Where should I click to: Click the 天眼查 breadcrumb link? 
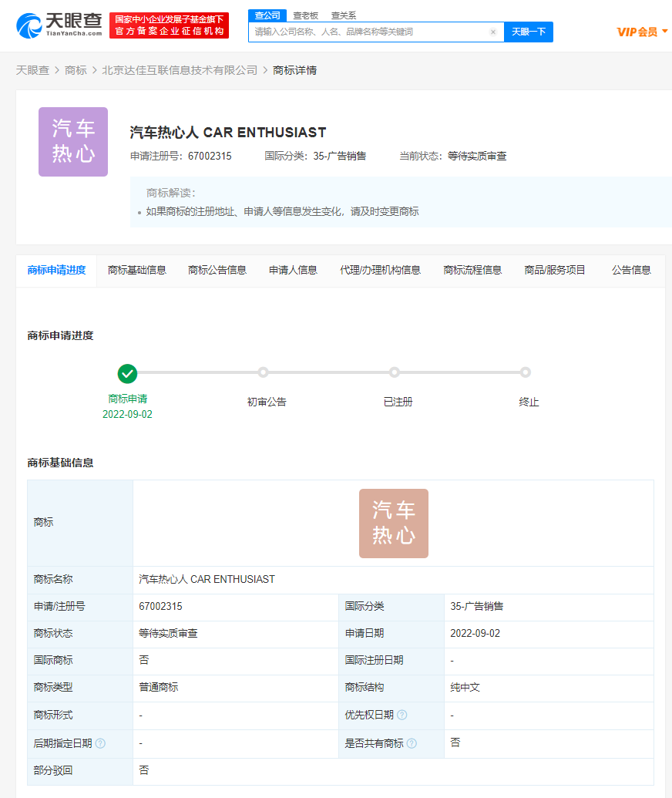pos(32,70)
